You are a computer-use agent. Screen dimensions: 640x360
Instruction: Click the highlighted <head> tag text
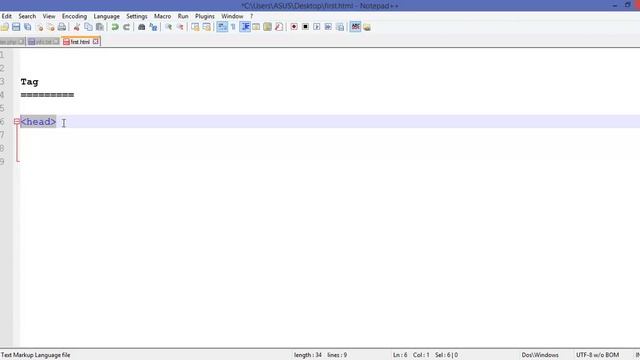pos(38,122)
